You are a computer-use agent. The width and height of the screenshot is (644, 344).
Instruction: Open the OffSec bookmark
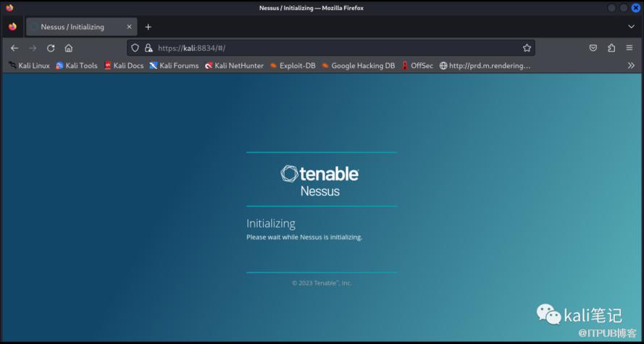click(417, 65)
